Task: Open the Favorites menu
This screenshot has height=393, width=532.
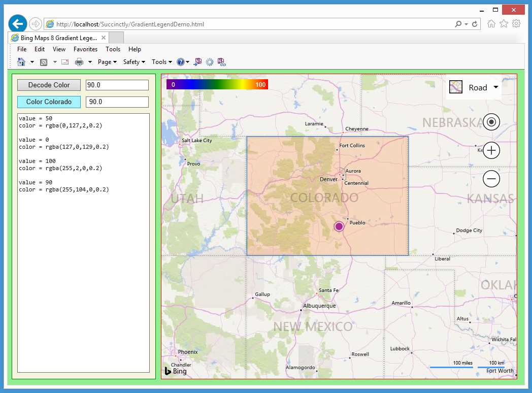Action: 85,49
